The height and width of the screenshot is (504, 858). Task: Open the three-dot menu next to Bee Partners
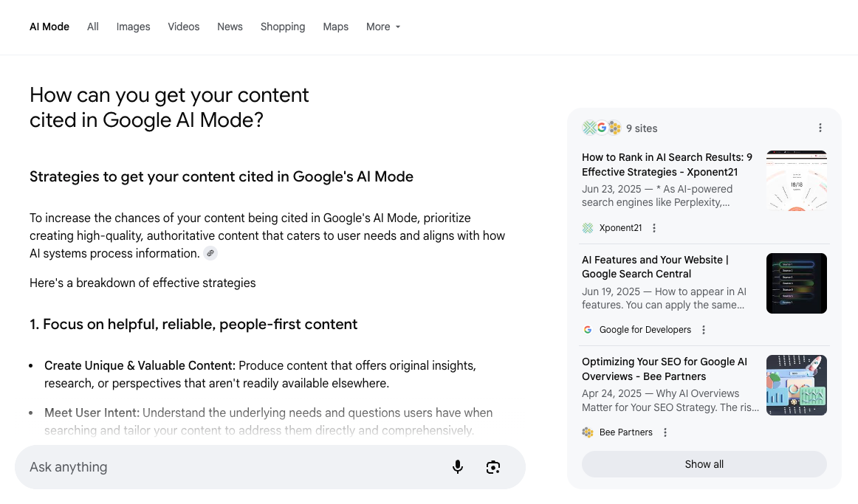coord(665,432)
